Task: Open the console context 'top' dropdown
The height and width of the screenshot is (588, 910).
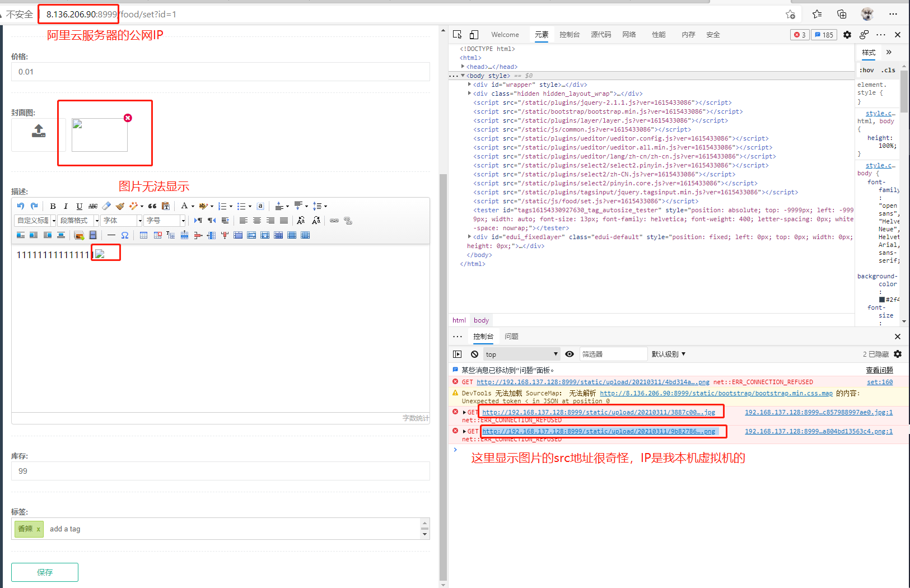Action: click(x=521, y=354)
